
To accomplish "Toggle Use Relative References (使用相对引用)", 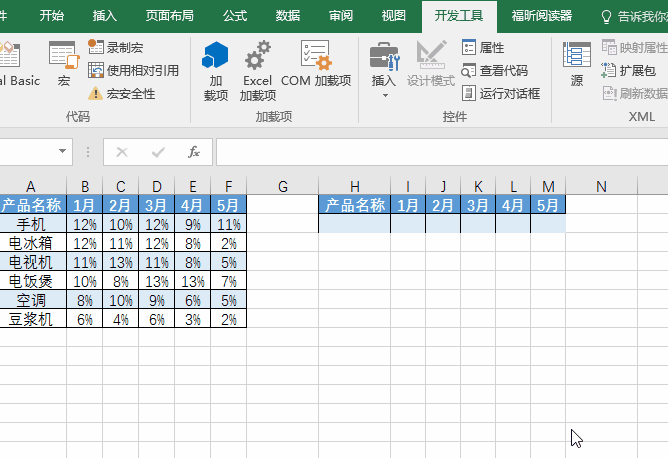I will (133, 70).
